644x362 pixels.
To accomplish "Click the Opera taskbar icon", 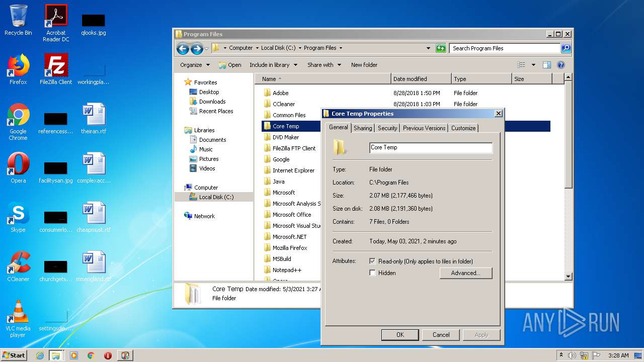I will 108,355.
